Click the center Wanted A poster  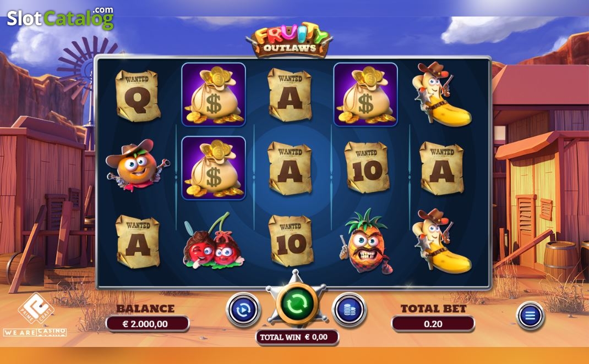point(290,168)
